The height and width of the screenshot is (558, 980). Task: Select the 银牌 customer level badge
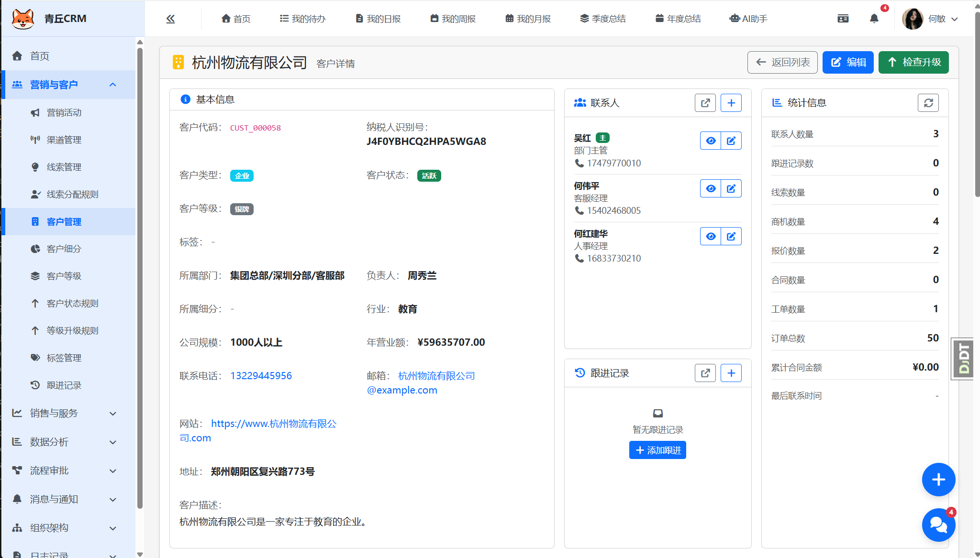click(242, 209)
